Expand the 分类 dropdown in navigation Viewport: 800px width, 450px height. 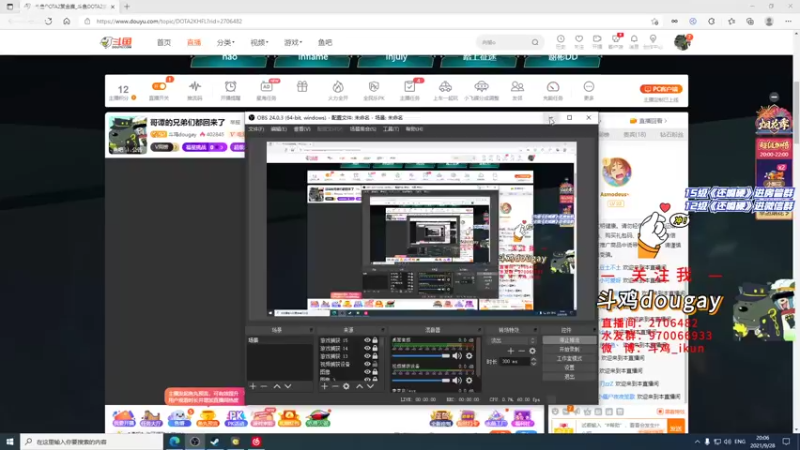226,42
